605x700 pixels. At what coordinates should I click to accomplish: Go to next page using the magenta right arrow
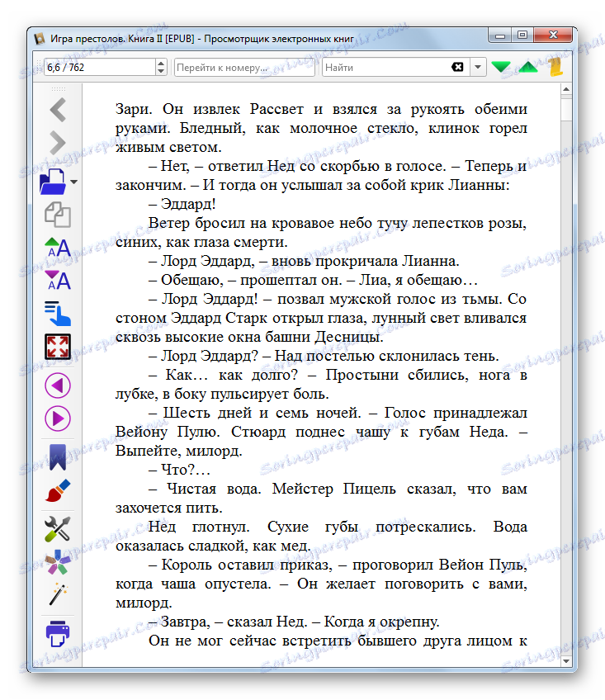pyautogui.click(x=58, y=419)
